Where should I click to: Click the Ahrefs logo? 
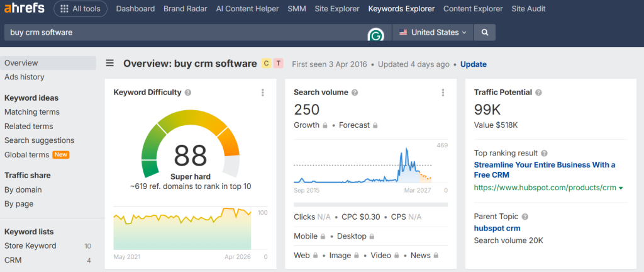(25, 8)
